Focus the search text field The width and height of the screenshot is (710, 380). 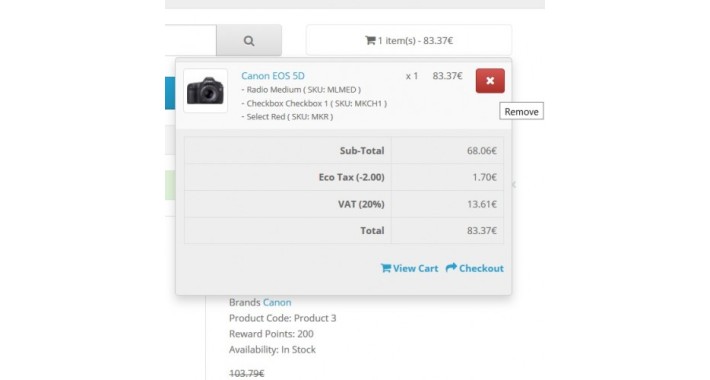(191, 40)
